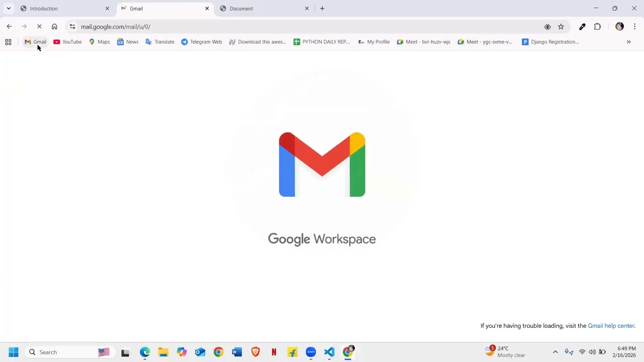The image size is (644, 362).
Task: Open the Maps bookmark
Action: click(x=99, y=42)
